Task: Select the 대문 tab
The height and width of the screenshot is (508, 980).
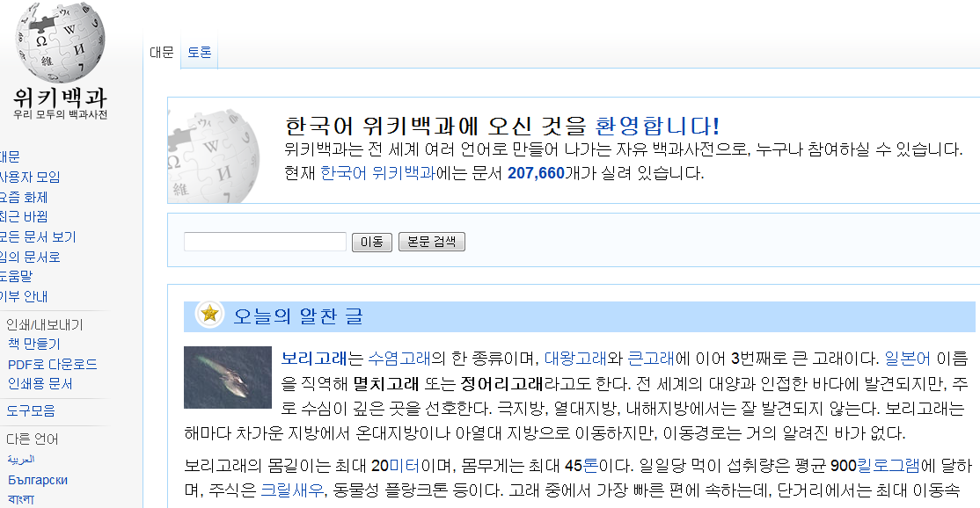Action: coord(161,53)
